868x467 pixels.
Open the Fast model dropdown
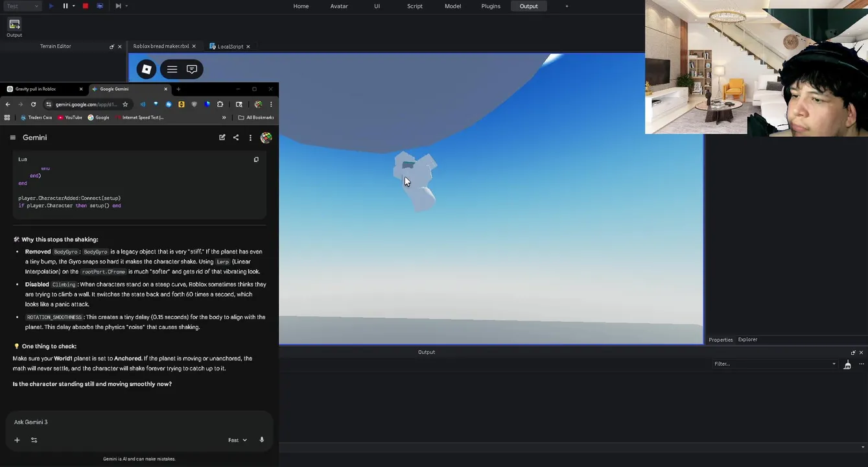point(237,440)
